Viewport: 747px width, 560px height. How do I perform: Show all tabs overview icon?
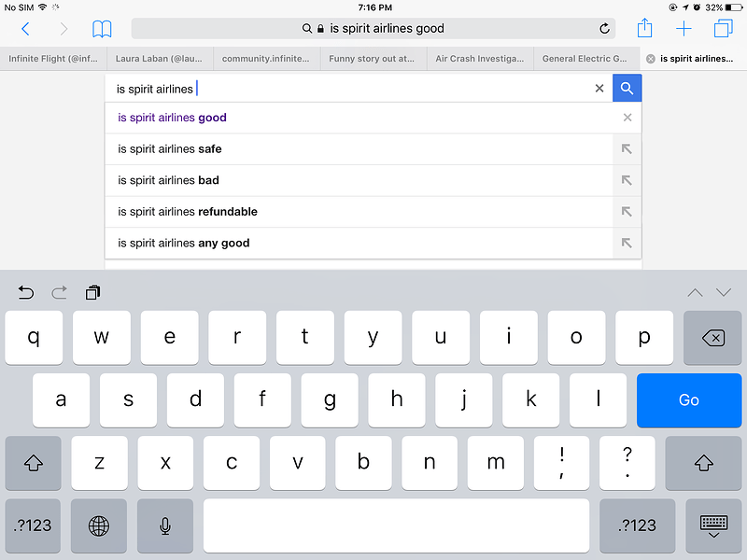coord(723,29)
